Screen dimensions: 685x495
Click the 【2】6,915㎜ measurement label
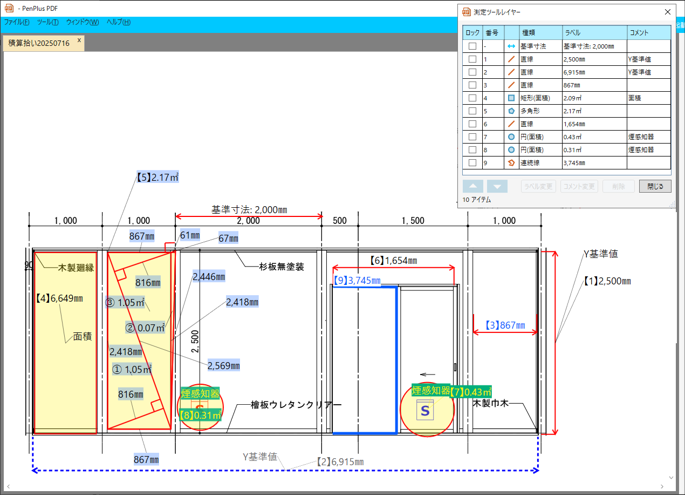[340, 461]
